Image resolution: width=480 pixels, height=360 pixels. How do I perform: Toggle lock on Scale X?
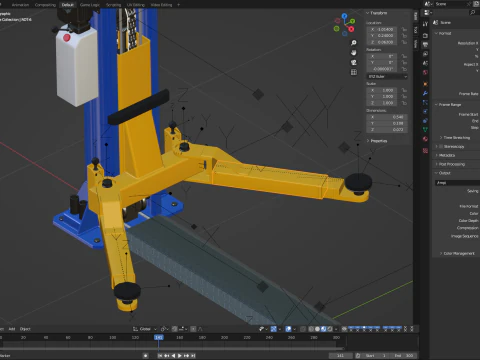[x=404, y=90]
